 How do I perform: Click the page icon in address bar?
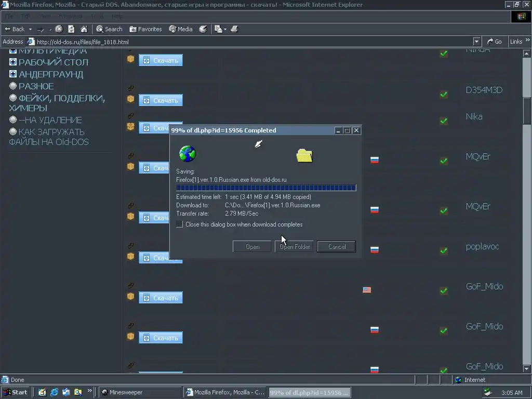pyautogui.click(x=31, y=42)
